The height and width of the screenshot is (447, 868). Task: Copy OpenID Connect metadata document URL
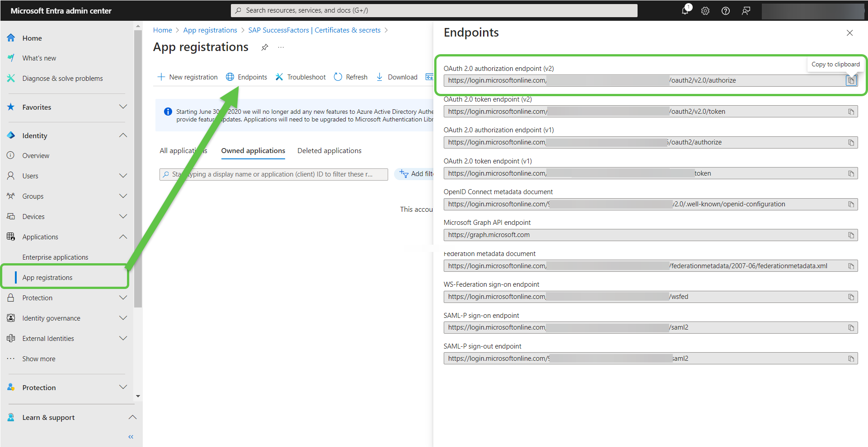tap(851, 204)
